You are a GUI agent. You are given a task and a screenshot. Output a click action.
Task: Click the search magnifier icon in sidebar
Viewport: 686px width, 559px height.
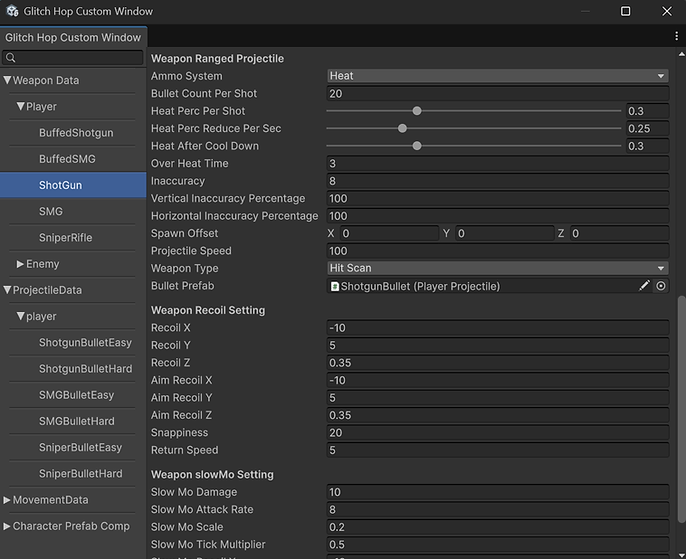pyautogui.click(x=11, y=59)
